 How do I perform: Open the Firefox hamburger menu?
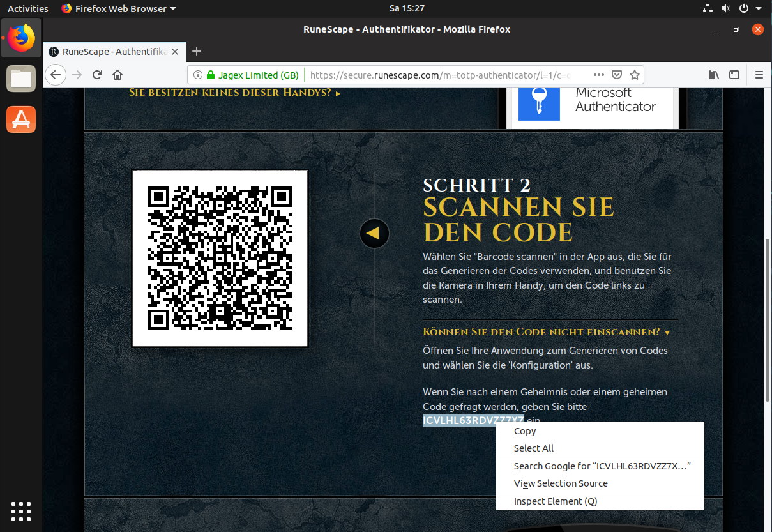[x=759, y=75]
